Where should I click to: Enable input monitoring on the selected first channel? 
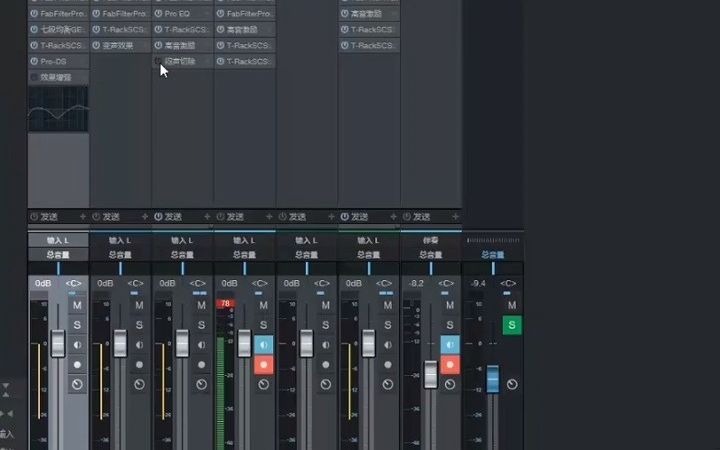pyautogui.click(x=77, y=345)
